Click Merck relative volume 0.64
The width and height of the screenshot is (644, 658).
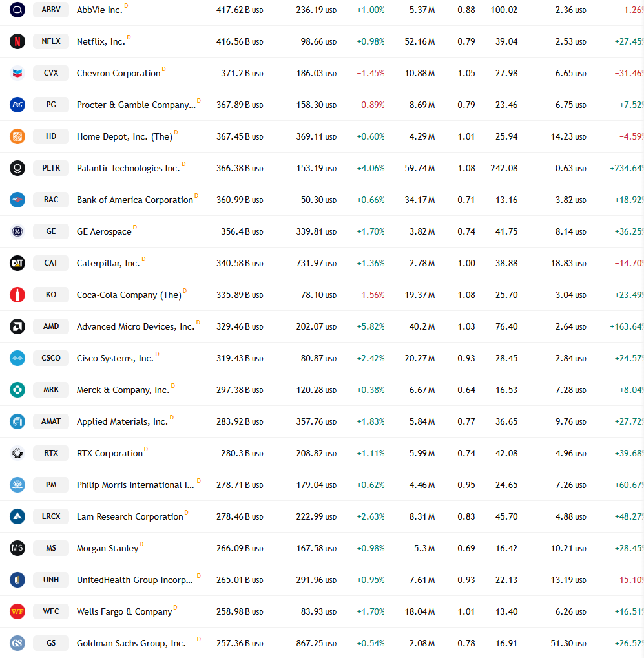(466, 390)
